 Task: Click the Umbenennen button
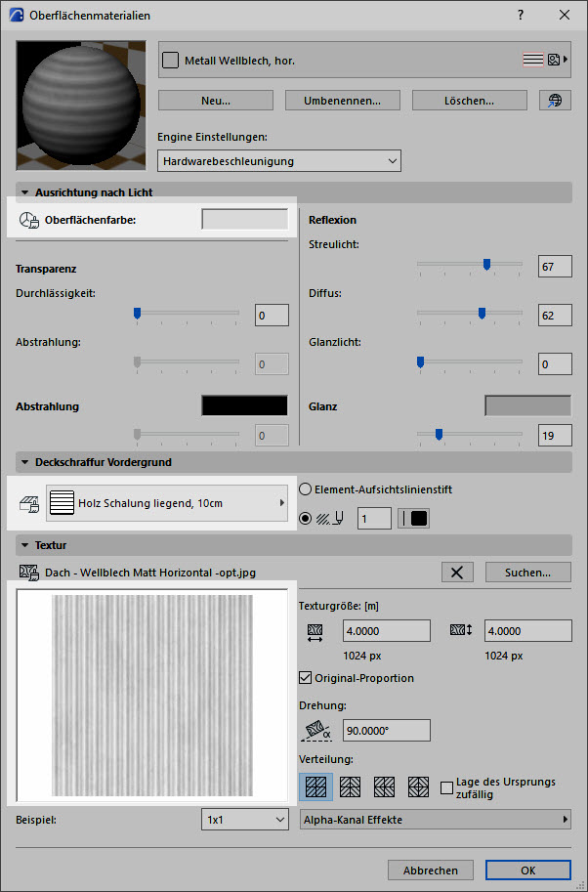[x=344, y=101]
